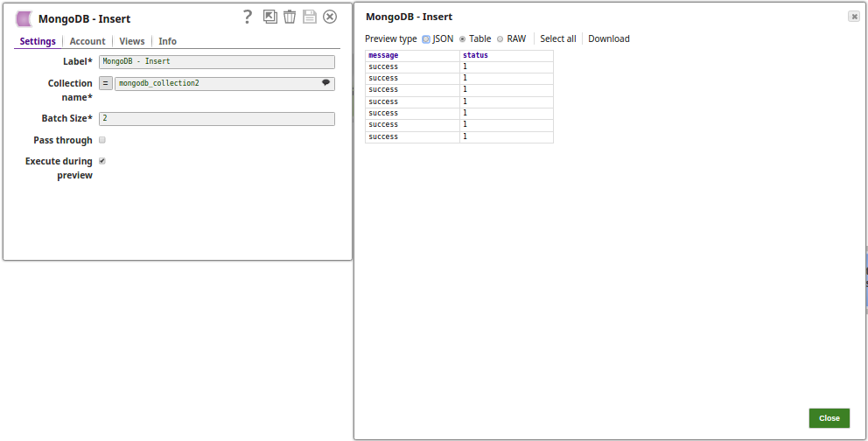Select Table preview type radio
Image resolution: width=868 pixels, height=441 pixels.
(x=462, y=39)
